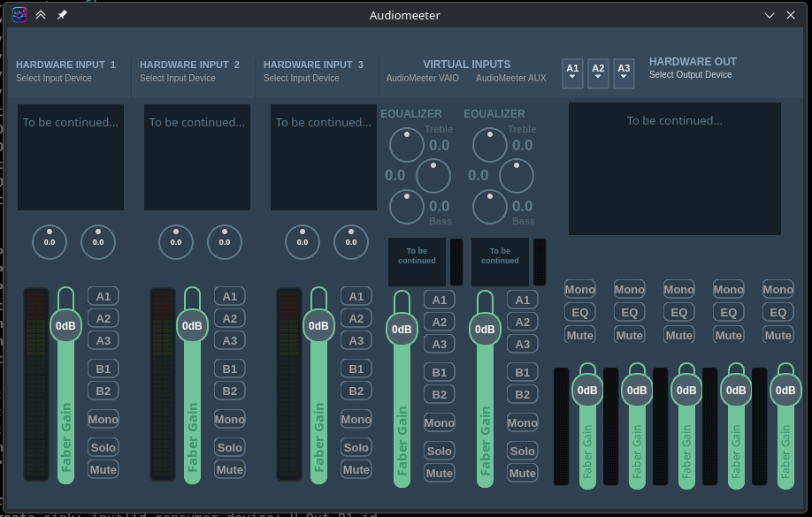This screenshot has height=517, width=812.
Task: Toggle B2 routing on AudioMeeter AUX strip
Action: pyautogui.click(x=523, y=394)
